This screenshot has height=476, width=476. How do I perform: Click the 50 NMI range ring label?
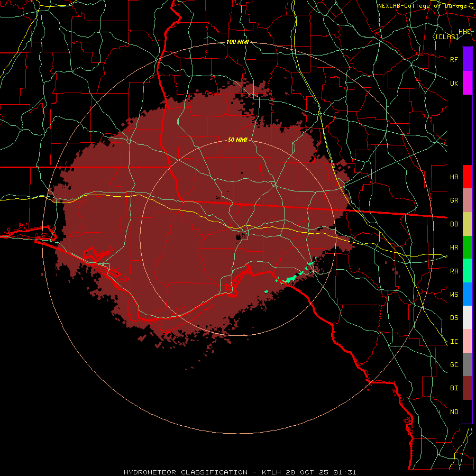237,140
